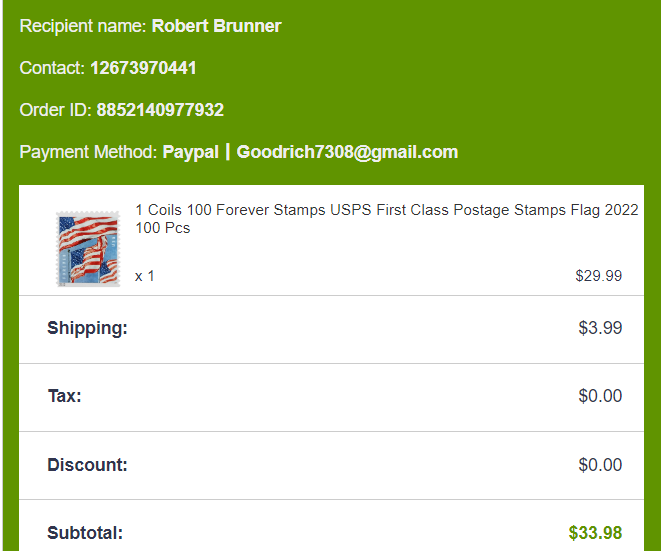Click the Order ID number 8852140977932
The image size is (661, 551).
[160, 110]
